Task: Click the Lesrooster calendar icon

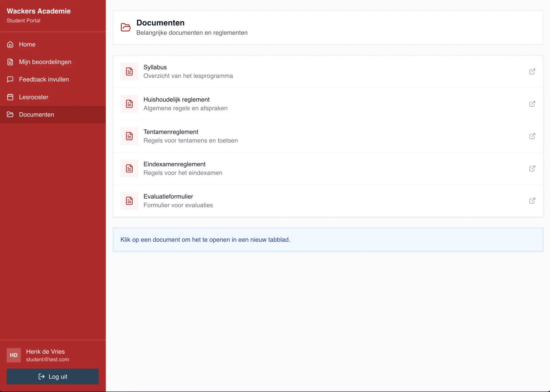Action: click(10, 97)
